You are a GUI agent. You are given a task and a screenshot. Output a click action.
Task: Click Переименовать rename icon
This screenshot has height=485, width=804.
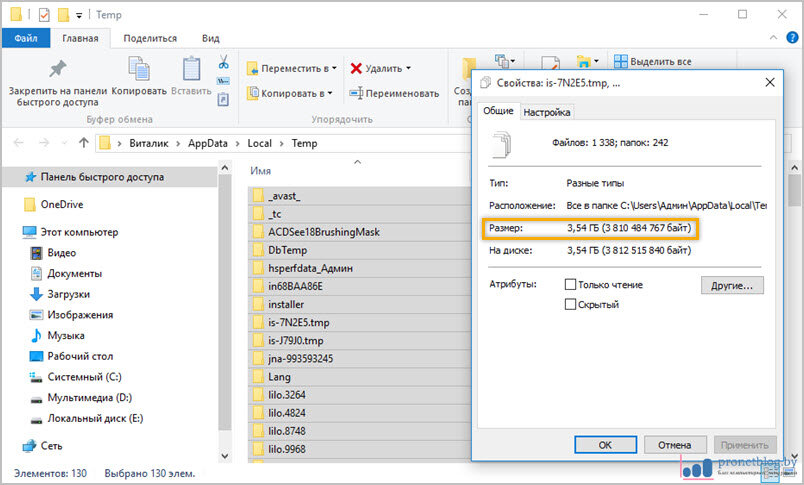356,93
